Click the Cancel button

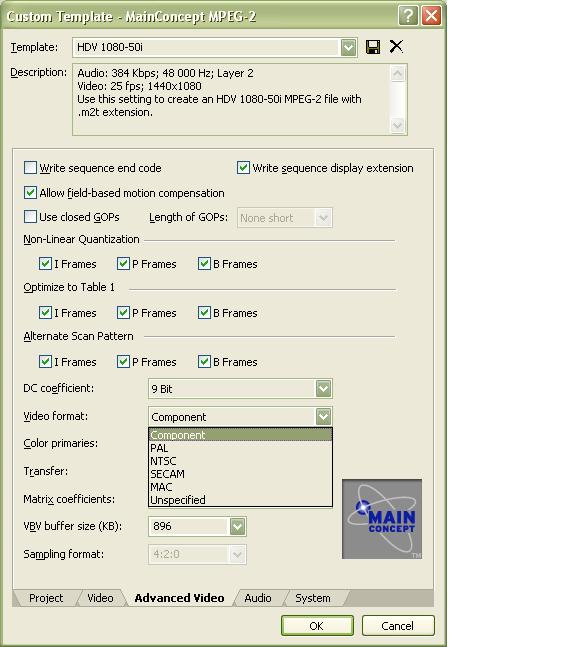pos(398,626)
